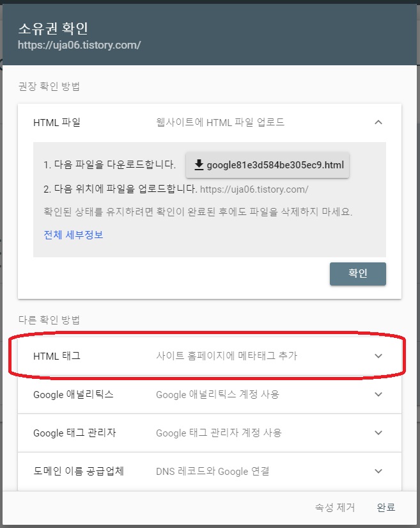Screen dimensions: 420x528
Task: Select the '도메인 이름 공급업체' method label
Action: click(x=79, y=471)
